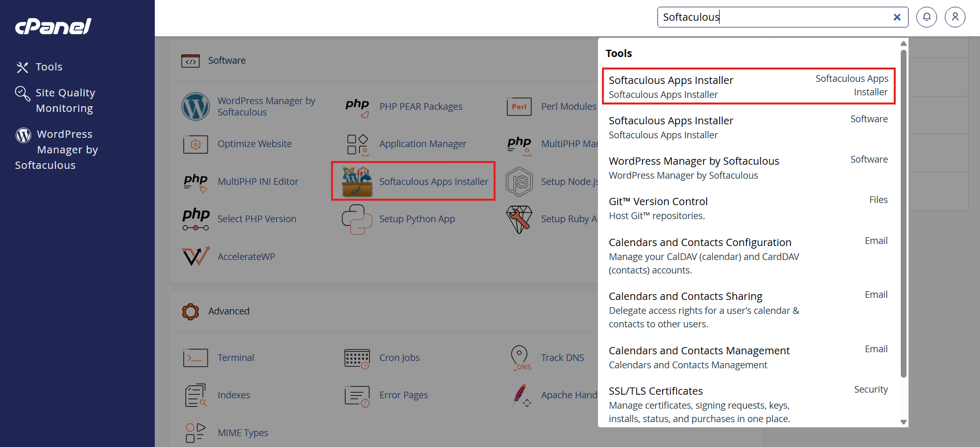The height and width of the screenshot is (447, 980).
Task: Click the Terminal icon
Action: [x=196, y=358]
